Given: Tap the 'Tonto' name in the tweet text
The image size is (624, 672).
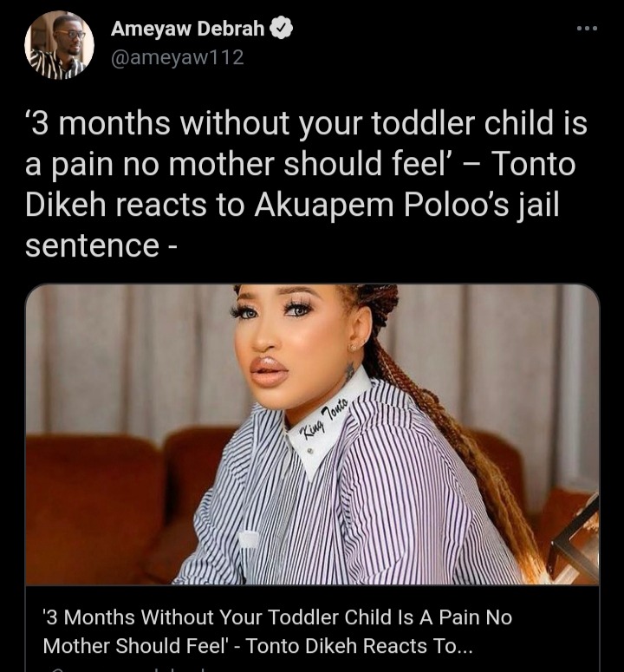Looking at the screenshot, I should [533, 164].
